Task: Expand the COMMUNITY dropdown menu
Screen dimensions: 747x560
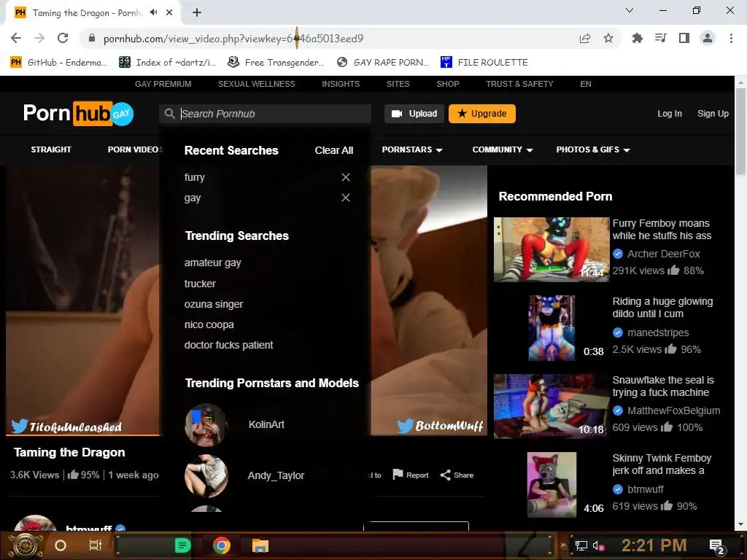Action: 502,149
